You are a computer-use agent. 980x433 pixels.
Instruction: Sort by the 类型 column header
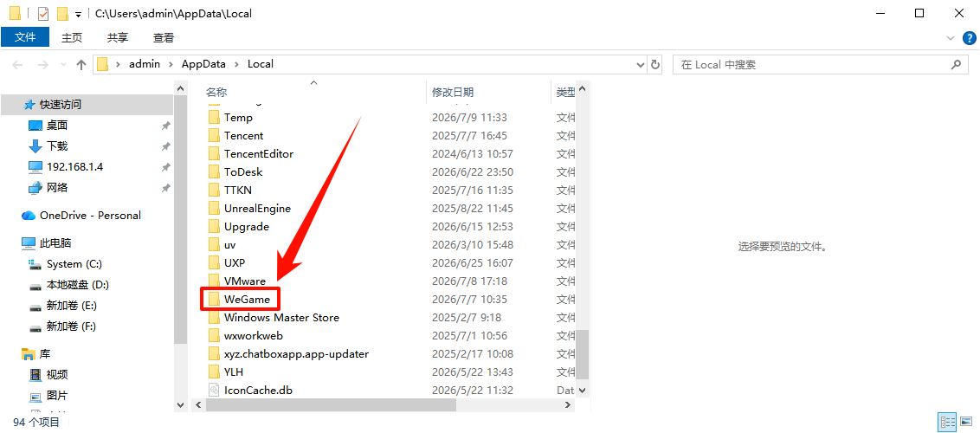565,92
